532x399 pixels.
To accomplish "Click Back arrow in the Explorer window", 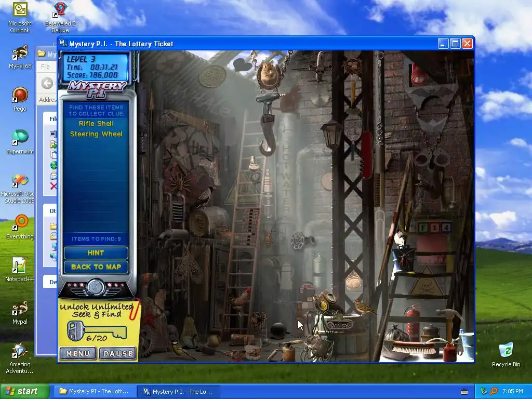I will (47, 83).
